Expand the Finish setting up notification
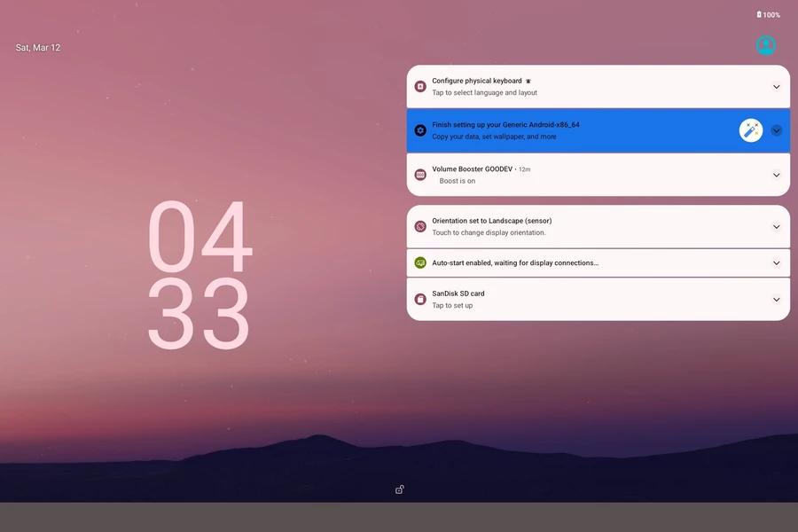The width and height of the screenshot is (798, 532). point(776,131)
